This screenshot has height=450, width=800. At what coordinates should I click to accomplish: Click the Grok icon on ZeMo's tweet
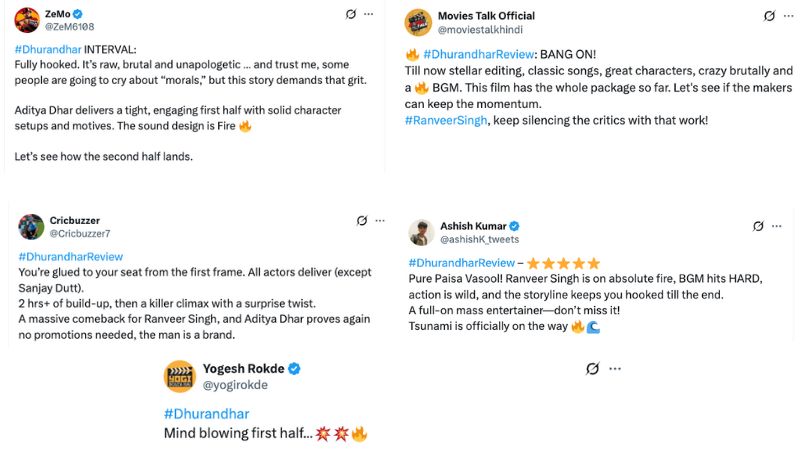click(350, 15)
